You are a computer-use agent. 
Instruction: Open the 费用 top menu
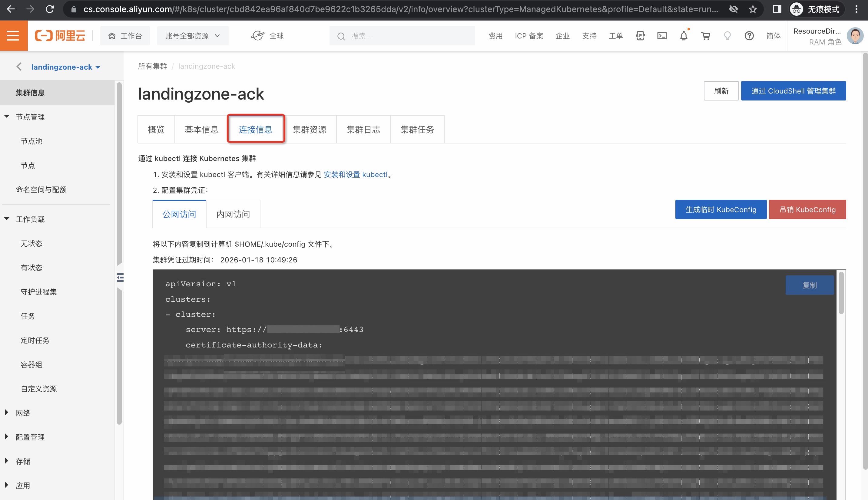[x=495, y=36]
